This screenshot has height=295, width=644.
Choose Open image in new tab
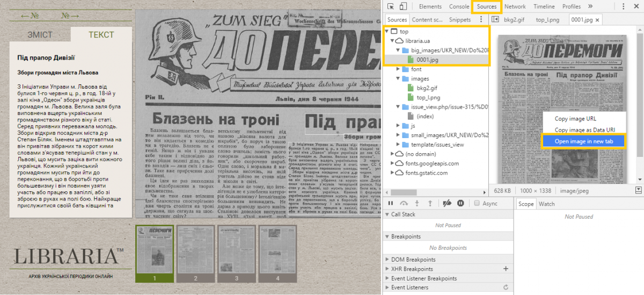point(584,141)
